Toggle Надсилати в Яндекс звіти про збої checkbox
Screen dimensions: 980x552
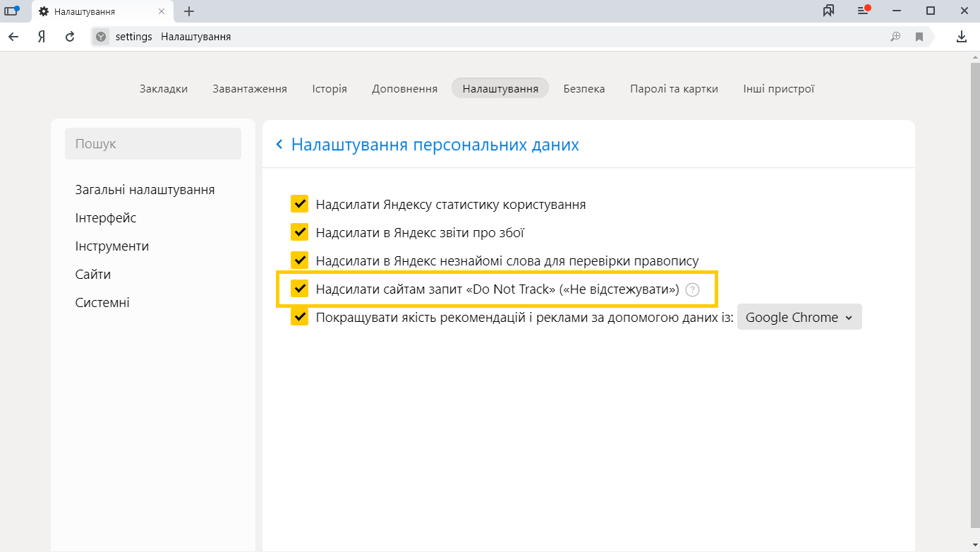point(300,232)
